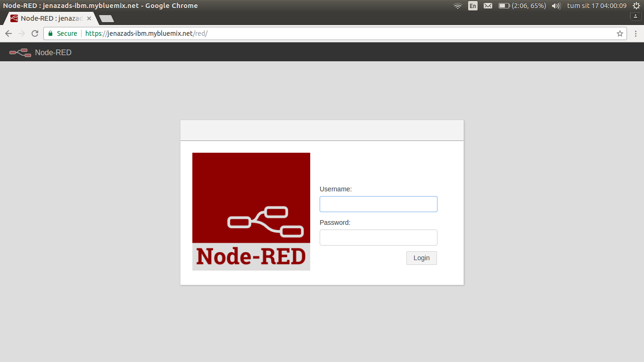The image size is (644, 362).
Task: Bookmark the page with the star icon
Action: (x=620, y=33)
